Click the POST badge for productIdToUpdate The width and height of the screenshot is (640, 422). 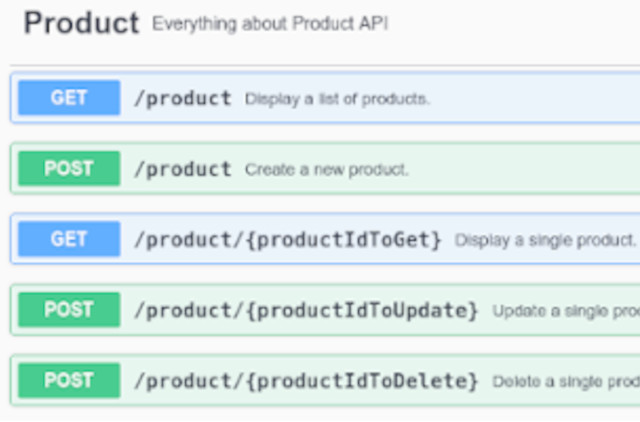pyautogui.click(x=69, y=309)
